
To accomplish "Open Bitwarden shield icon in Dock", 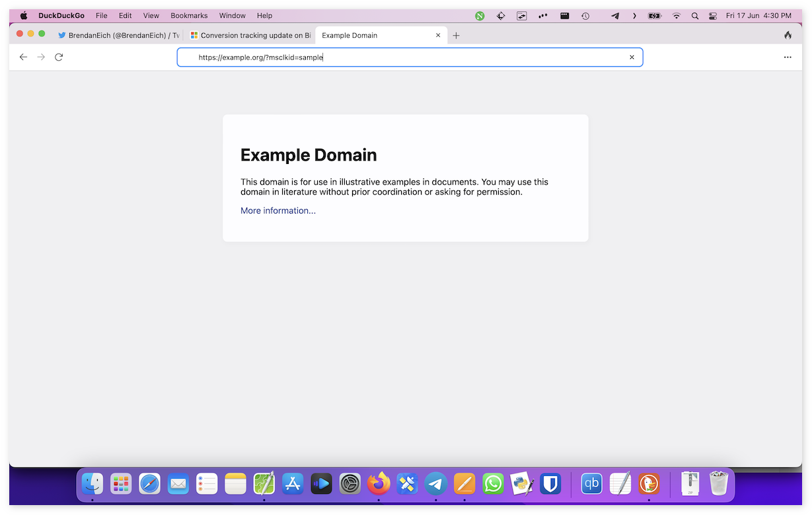I will (x=550, y=484).
